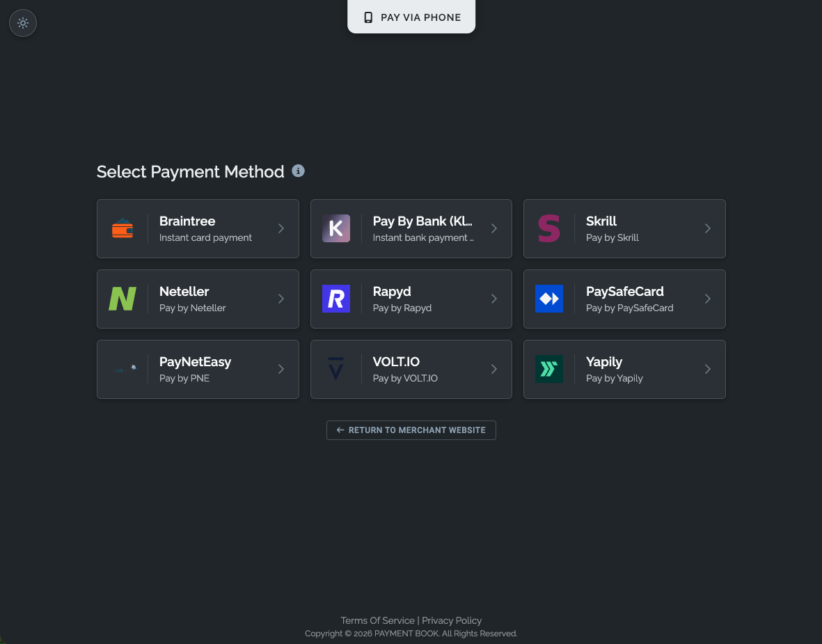Open the Terms Of Service link
This screenshot has height=644, width=822.
coord(377,620)
